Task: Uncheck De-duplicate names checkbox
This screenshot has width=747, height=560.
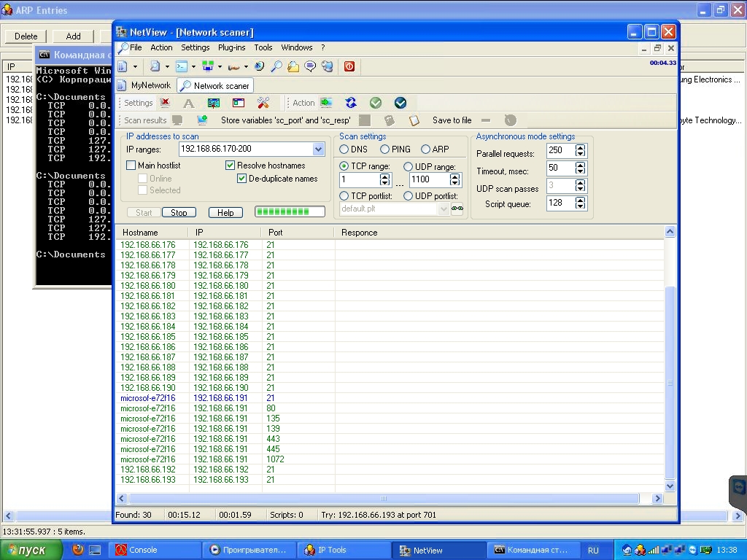Action: (241, 179)
